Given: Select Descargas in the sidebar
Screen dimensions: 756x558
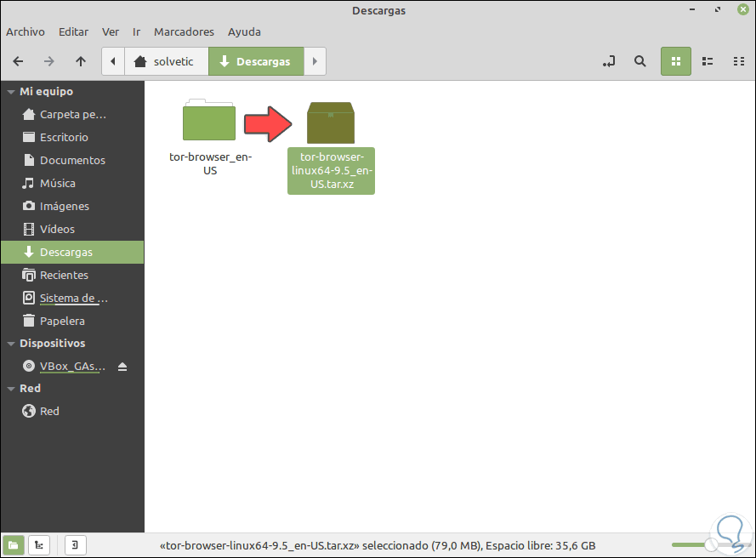Looking at the screenshot, I should 72,253.
